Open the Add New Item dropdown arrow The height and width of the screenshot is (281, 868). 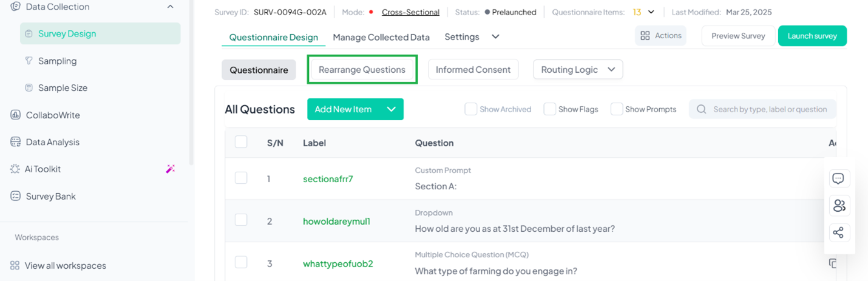pos(391,109)
